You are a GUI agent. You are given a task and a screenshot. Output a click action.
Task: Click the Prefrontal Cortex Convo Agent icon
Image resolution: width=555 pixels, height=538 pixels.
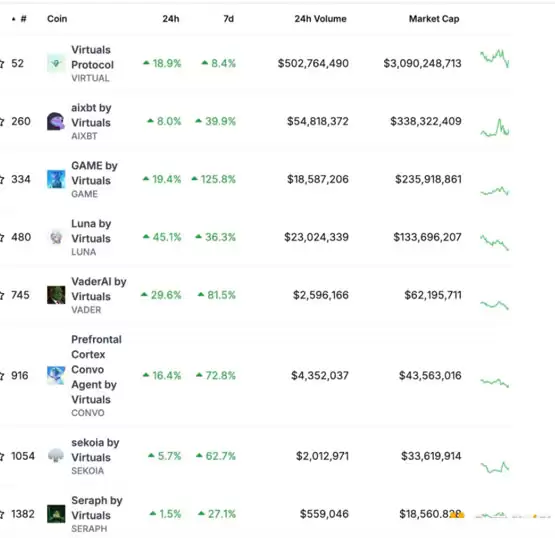pos(56,376)
